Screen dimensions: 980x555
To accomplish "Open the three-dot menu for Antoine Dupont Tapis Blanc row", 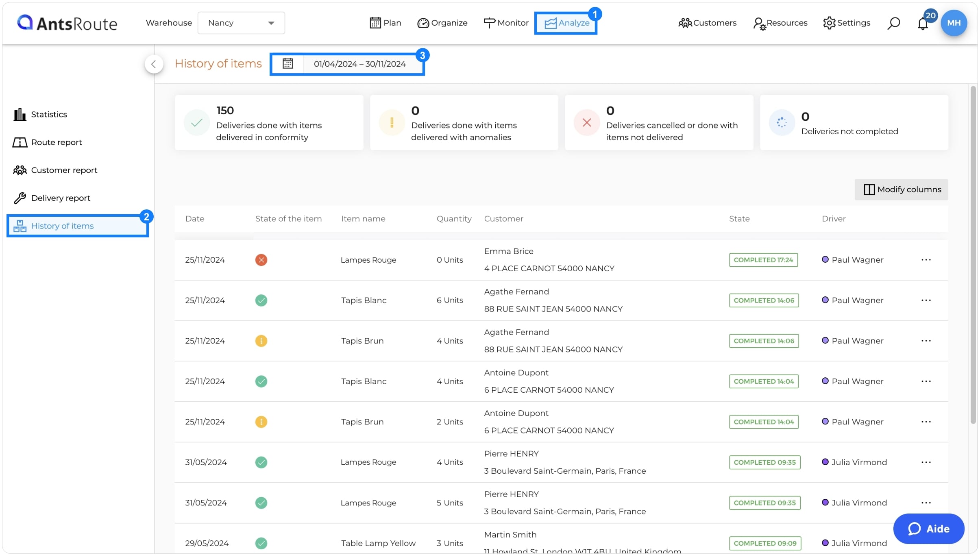I will [926, 381].
